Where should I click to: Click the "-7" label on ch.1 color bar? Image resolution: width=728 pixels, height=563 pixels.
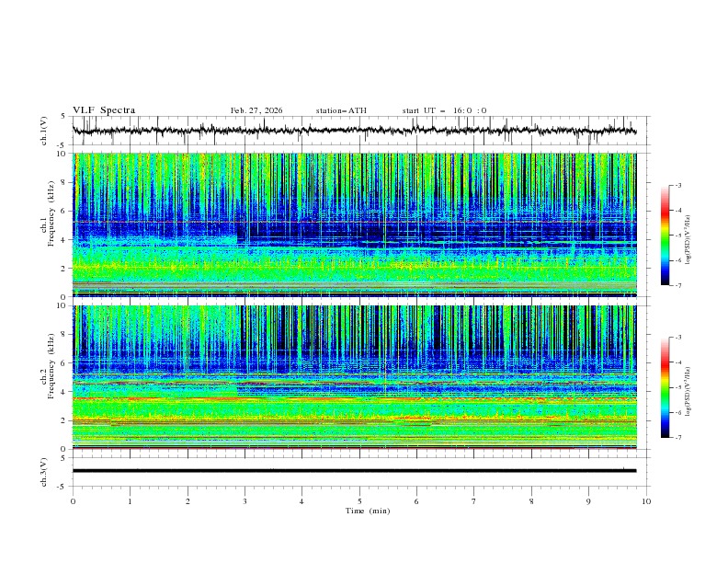tap(678, 285)
